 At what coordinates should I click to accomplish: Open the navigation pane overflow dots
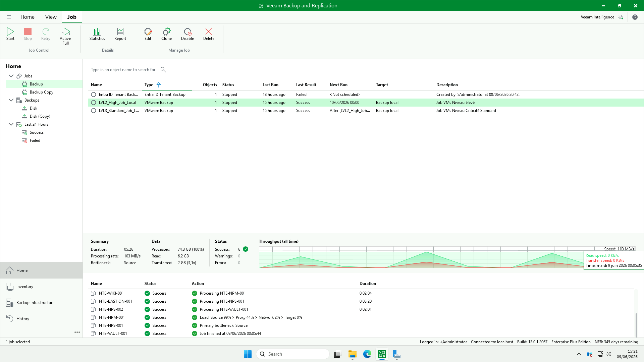pyautogui.click(x=77, y=332)
